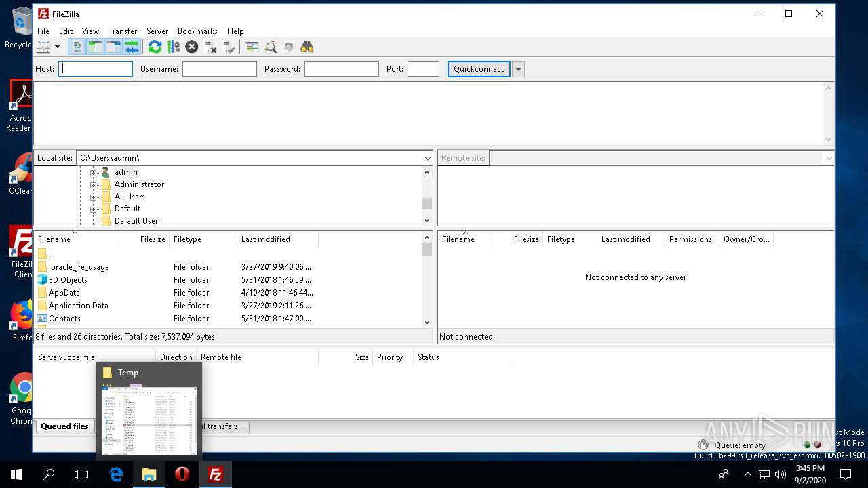Focus the Host input field
This screenshot has height=488, width=868.
click(96, 68)
